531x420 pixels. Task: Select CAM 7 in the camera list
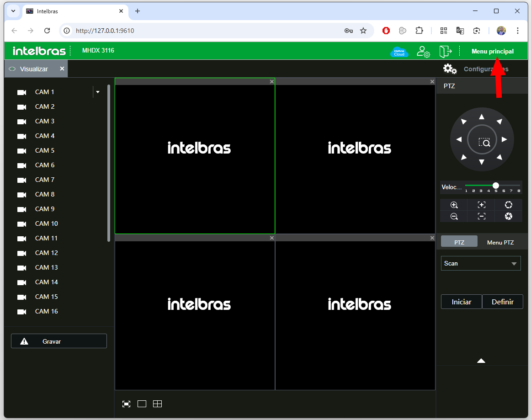(45, 180)
